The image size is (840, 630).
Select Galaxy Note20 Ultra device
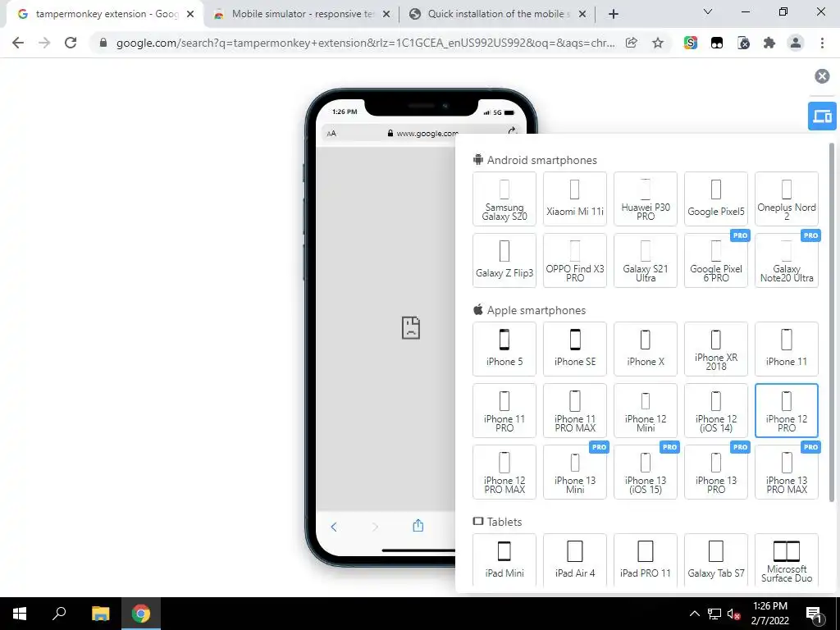click(x=787, y=260)
